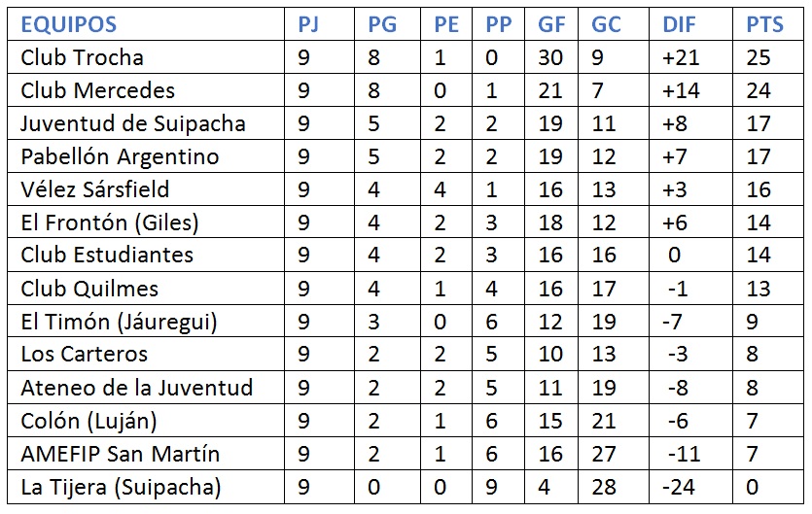
Task: Select the PG column header
Action: (382, 24)
